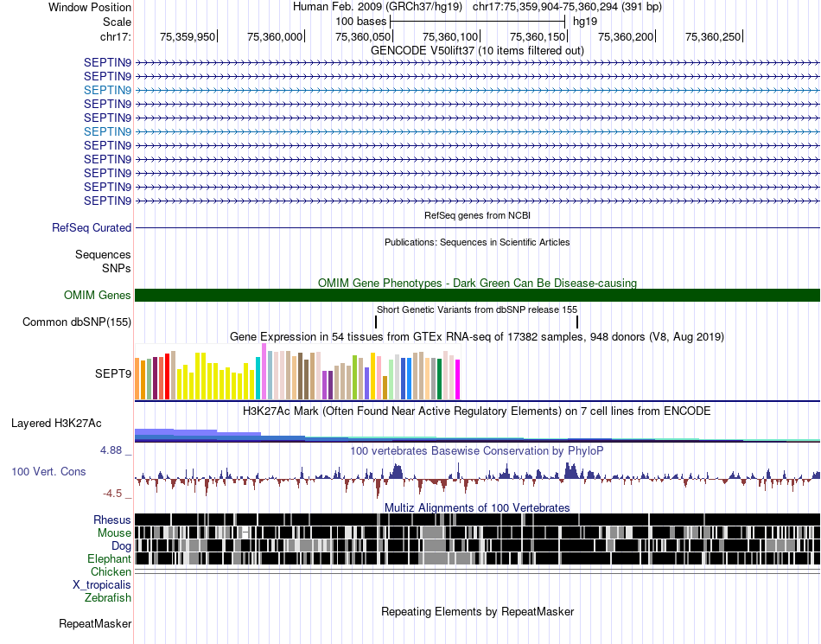
Task: Click the second common dbSNP variant marker
Action: pyautogui.click(x=577, y=322)
